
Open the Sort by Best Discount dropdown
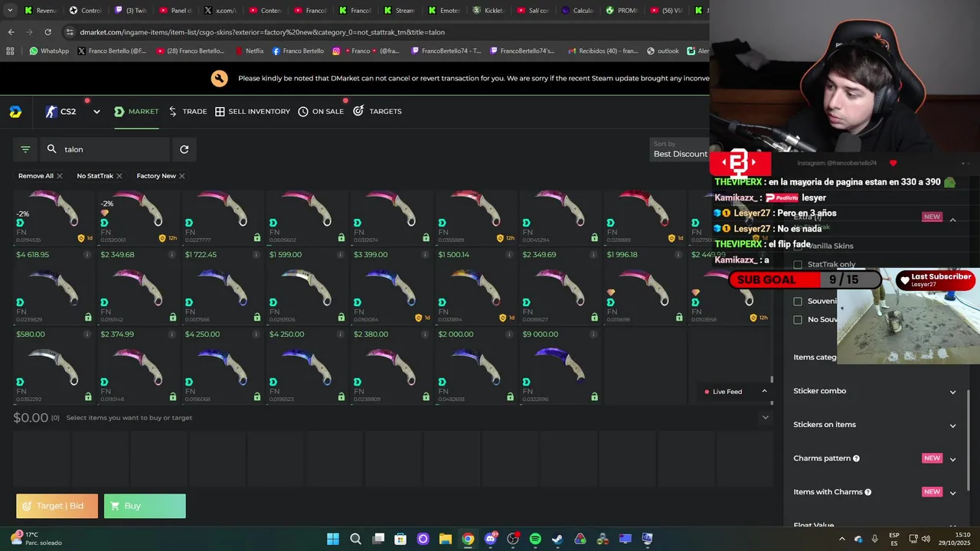tap(680, 149)
